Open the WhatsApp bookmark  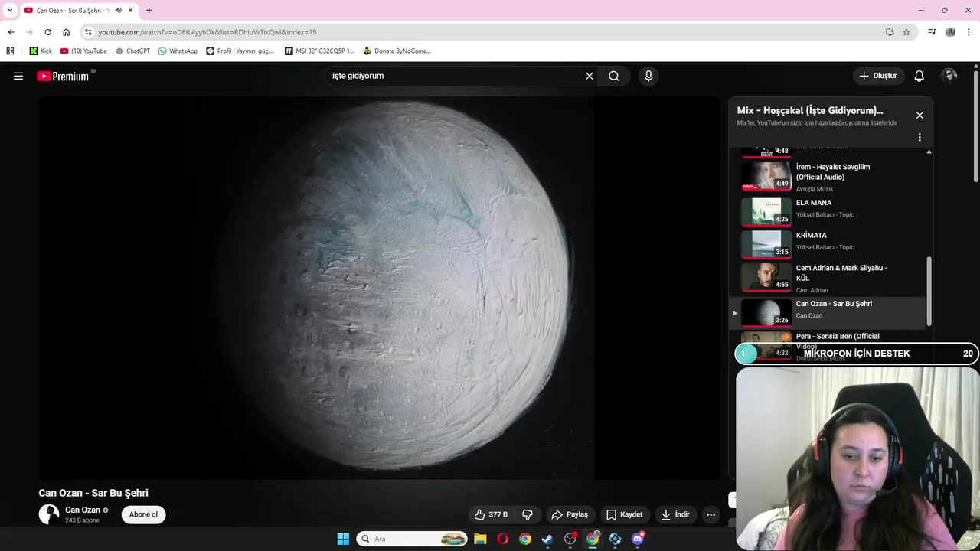[178, 51]
